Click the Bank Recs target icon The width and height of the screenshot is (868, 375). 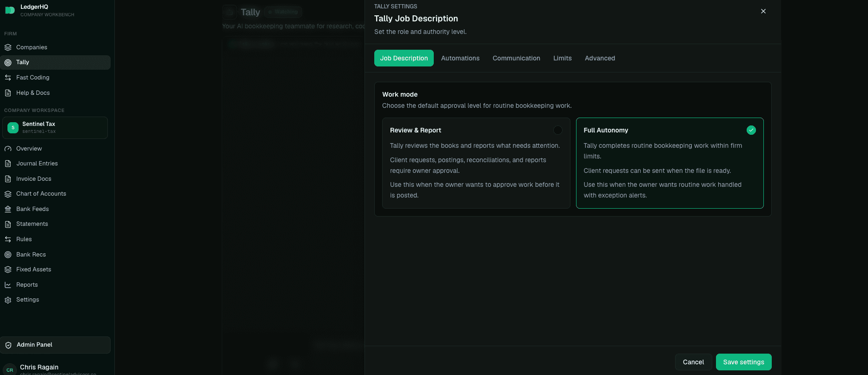[x=8, y=255]
